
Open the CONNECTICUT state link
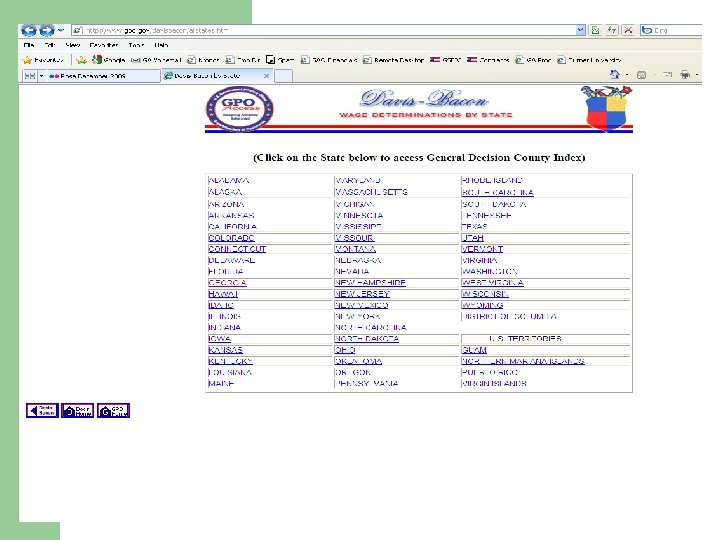[237, 249]
